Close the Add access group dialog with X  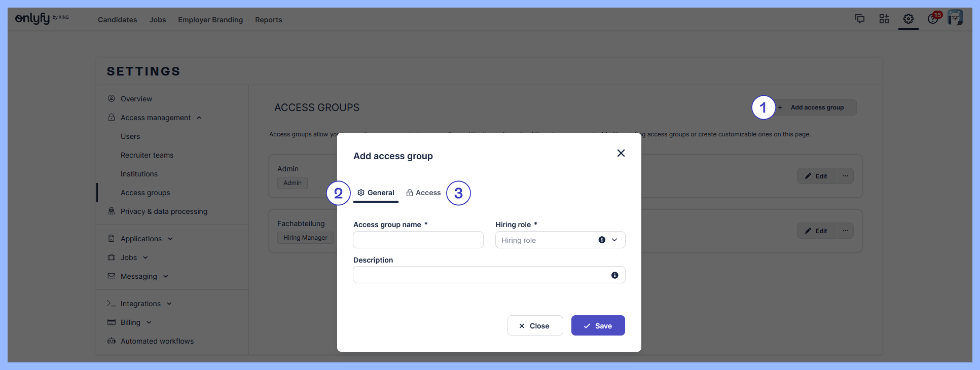[x=621, y=153]
